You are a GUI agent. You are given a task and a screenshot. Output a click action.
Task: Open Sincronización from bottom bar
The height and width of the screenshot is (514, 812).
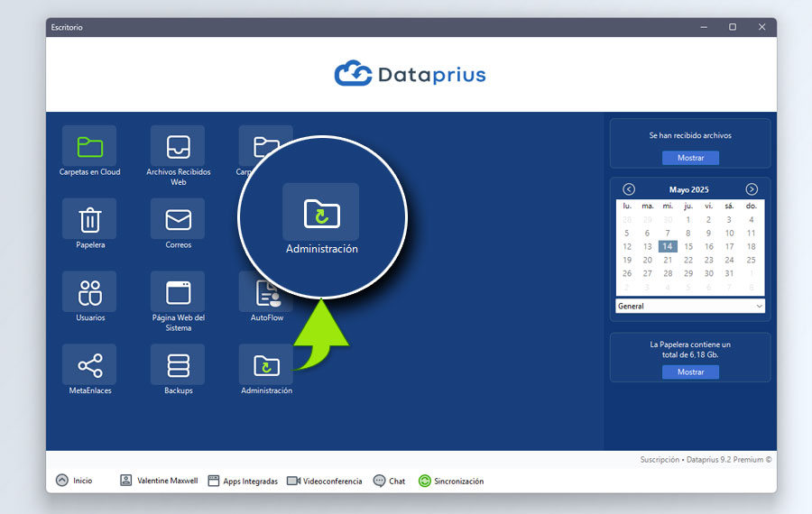pos(459,482)
